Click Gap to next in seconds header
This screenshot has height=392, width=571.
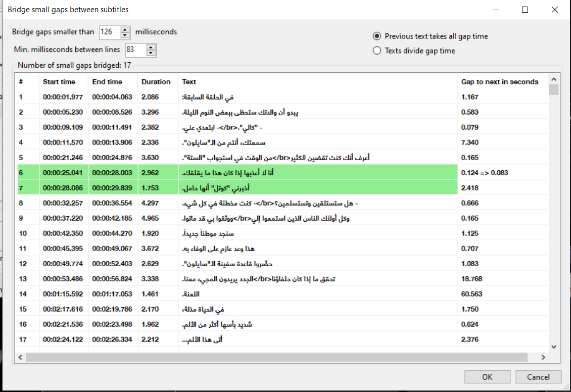click(503, 82)
